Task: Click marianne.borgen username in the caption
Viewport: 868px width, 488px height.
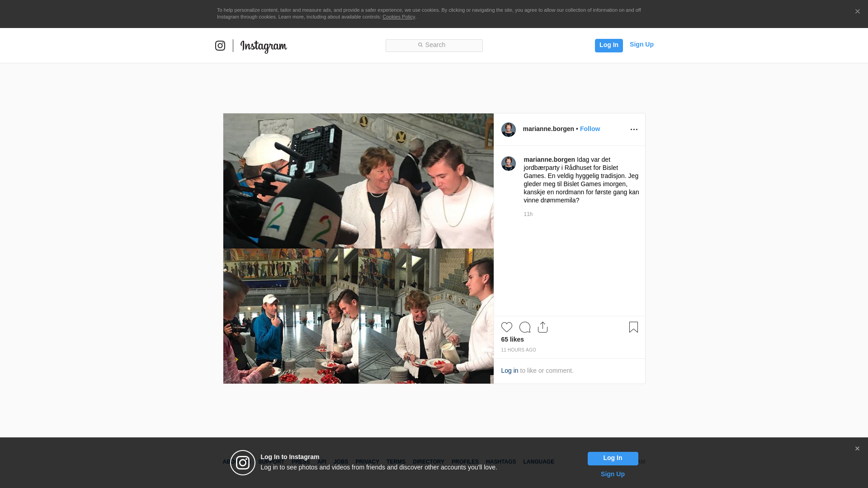Action: (549, 160)
